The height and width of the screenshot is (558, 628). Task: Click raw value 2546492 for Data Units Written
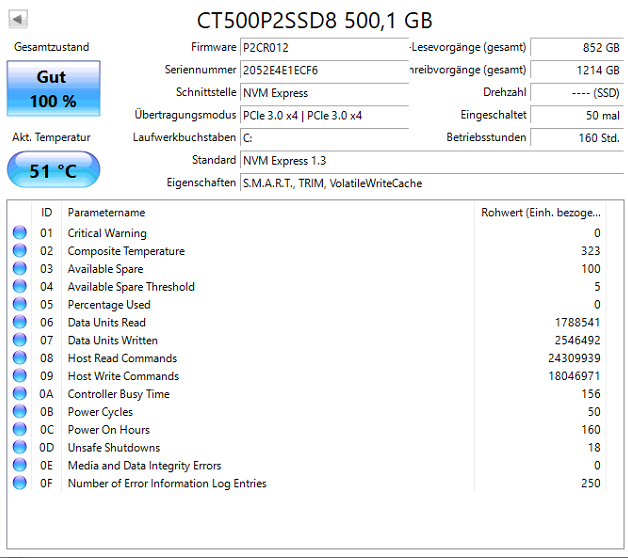(x=578, y=340)
